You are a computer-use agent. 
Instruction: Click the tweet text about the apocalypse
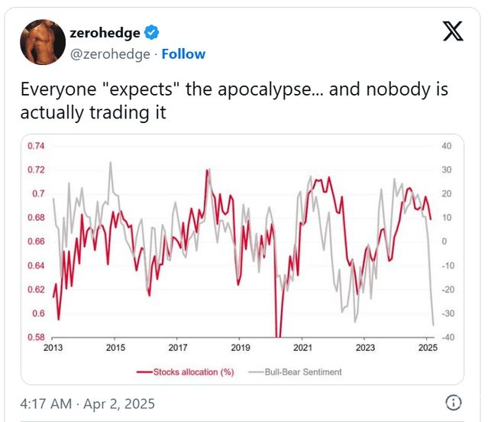234,100
